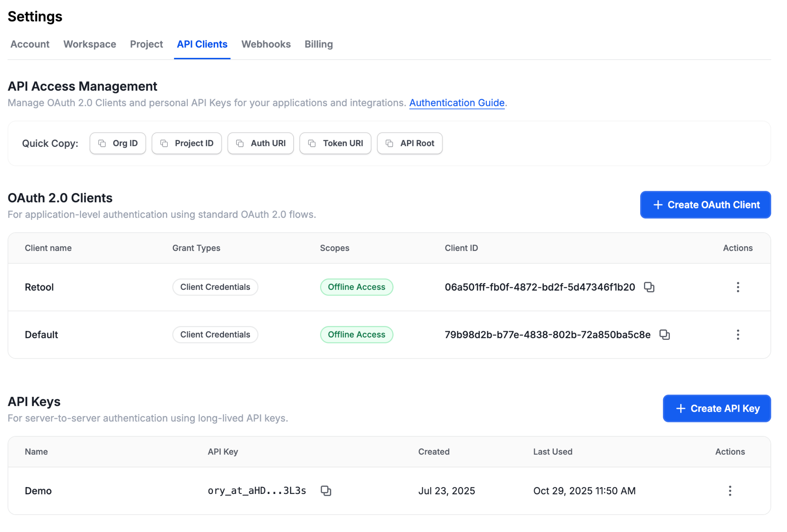Open the Demo API key actions menu
This screenshot has height=532, width=787.
[x=730, y=491]
